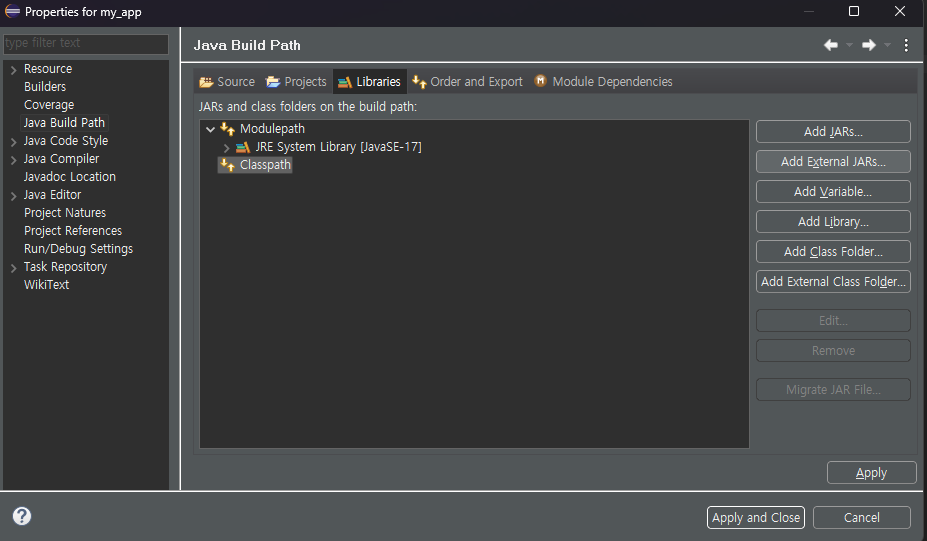Expand the Task Repository category
This screenshot has height=541, width=927.
point(13,268)
